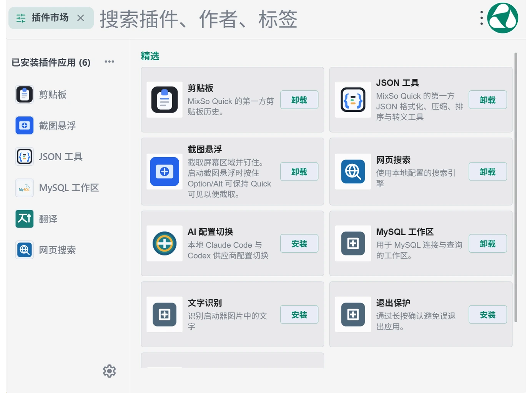Open the vertical three-dot menu

[481, 18]
